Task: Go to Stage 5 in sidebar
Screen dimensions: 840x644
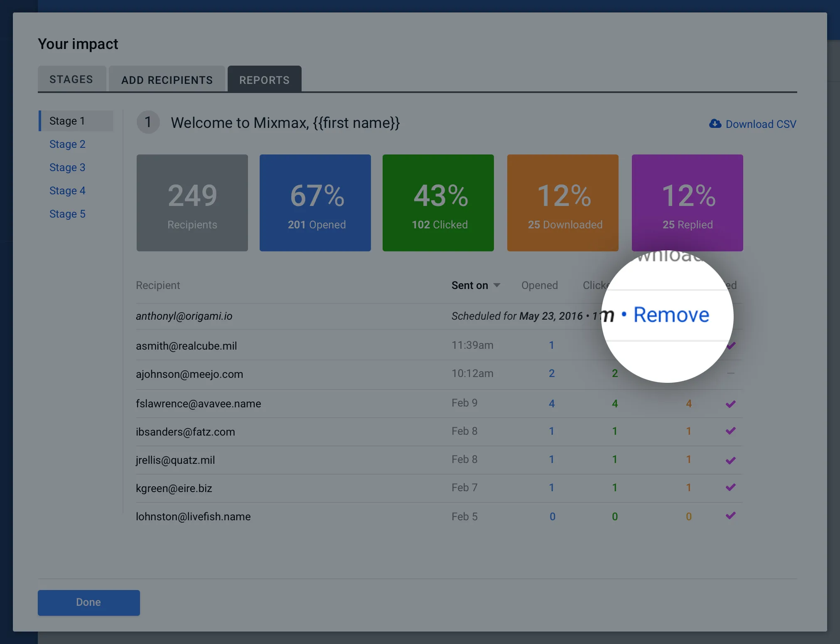Action: pyautogui.click(x=67, y=214)
